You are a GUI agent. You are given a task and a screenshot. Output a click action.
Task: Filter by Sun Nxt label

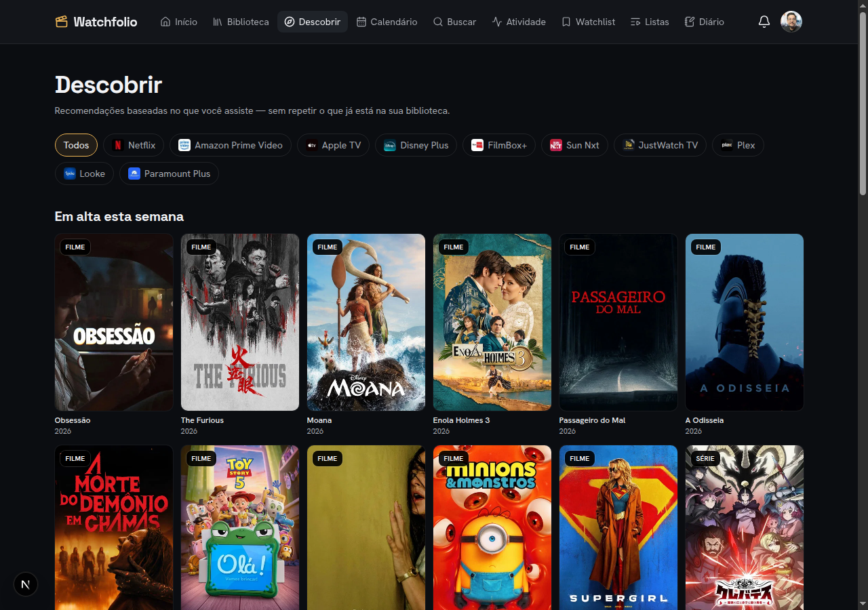click(583, 145)
